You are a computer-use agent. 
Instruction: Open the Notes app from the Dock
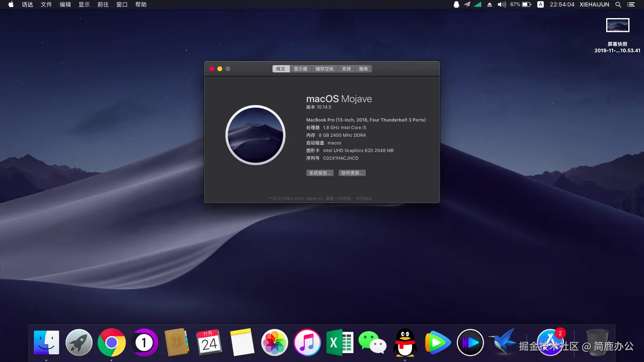(242, 342)
